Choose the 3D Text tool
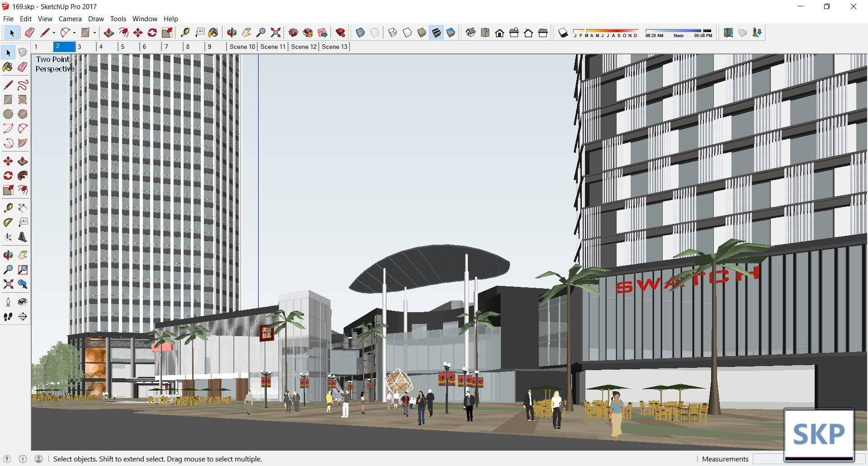Image resolution: width=868 pixels, height=466 pixels. pyautogui.click(x=23, y=237)
